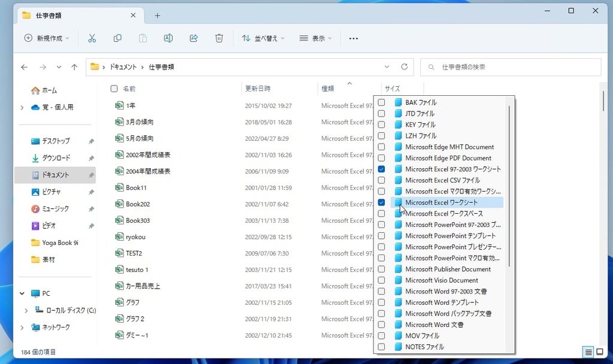613x364 pixels.
Task: Open the 新規作成 dropdown
Action: click(x=47, y=38)
